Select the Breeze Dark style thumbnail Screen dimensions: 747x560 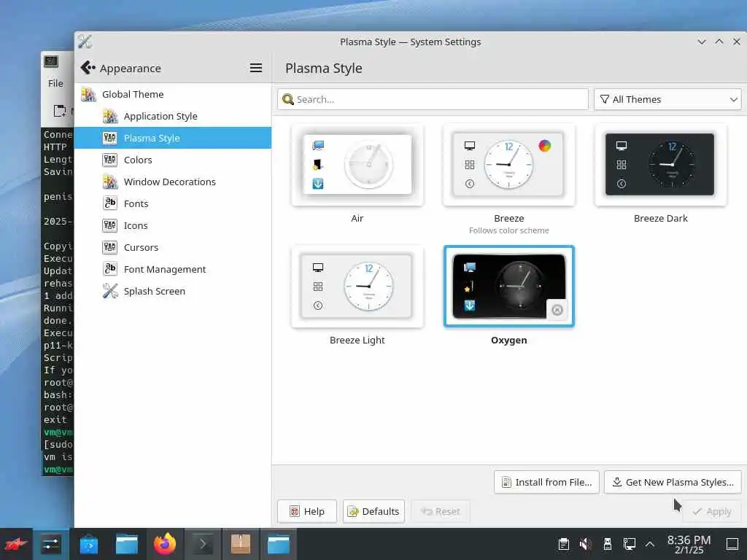(x=660, y=165)
